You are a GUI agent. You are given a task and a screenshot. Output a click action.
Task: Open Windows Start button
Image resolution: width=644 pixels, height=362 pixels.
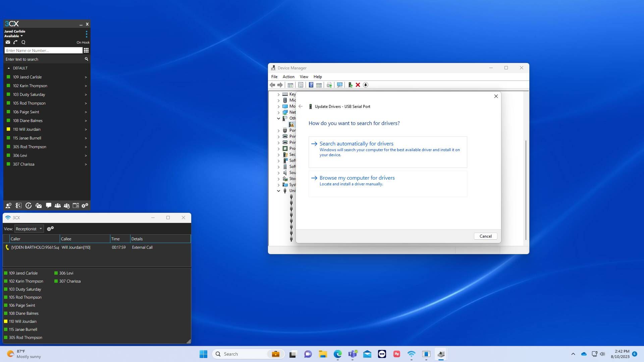203,354
